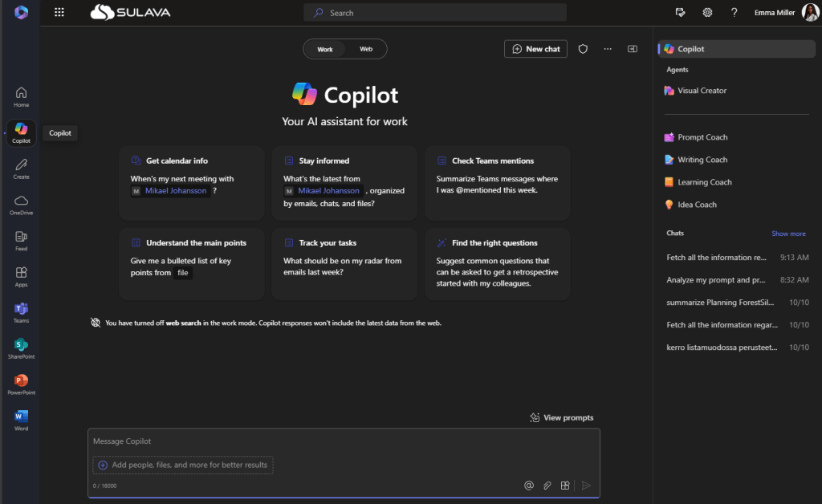The height and width of the screenshot is (504, 822).
Task: Launch PowerPoint from the sidebar
Action: coord(21,384)
